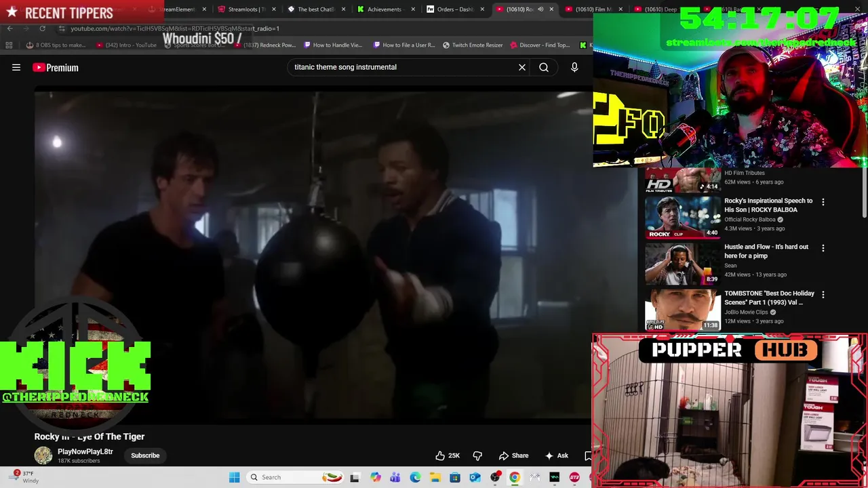The width and height of the screenshot is (868, 488).
Task: Open the Windows Start menu
Action: 234,477
